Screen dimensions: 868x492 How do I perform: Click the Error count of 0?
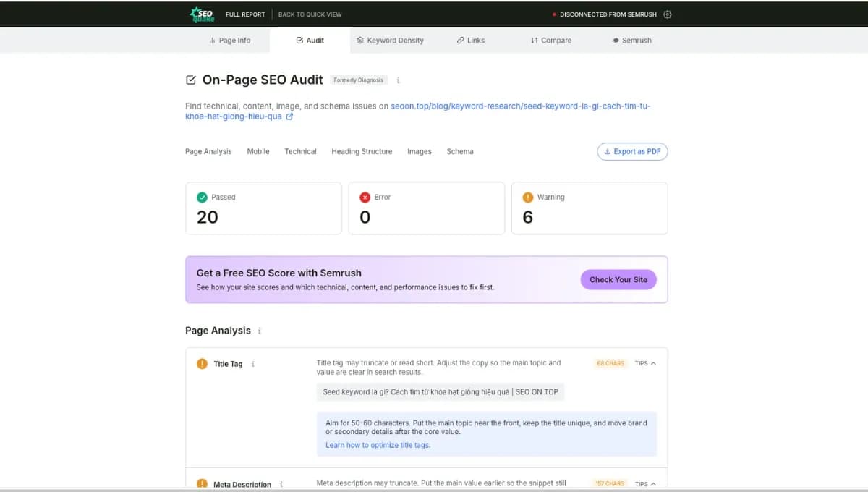coord(365,217)
